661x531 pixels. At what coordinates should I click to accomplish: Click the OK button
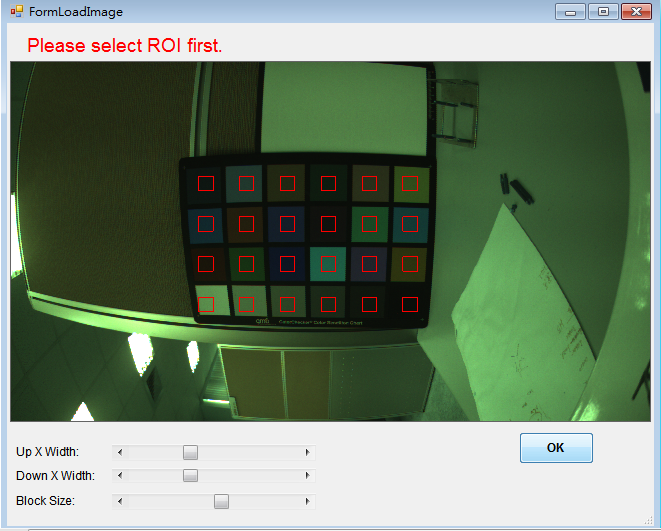pos(556,448)
